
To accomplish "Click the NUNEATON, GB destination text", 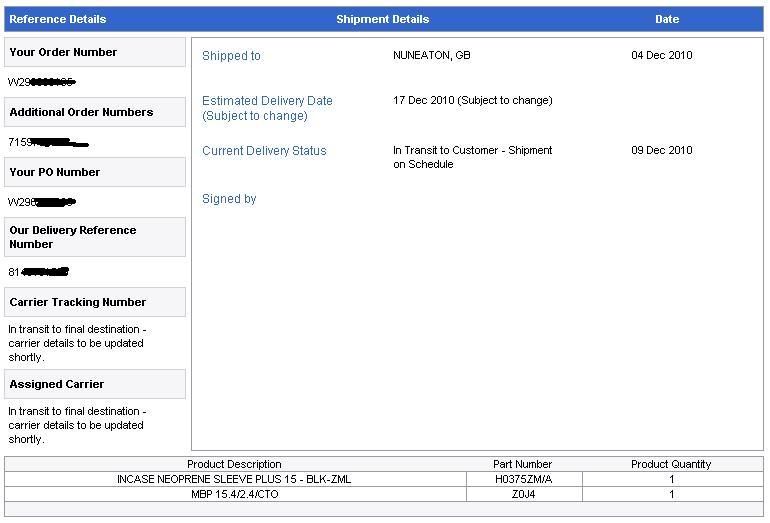I will 431,55.
